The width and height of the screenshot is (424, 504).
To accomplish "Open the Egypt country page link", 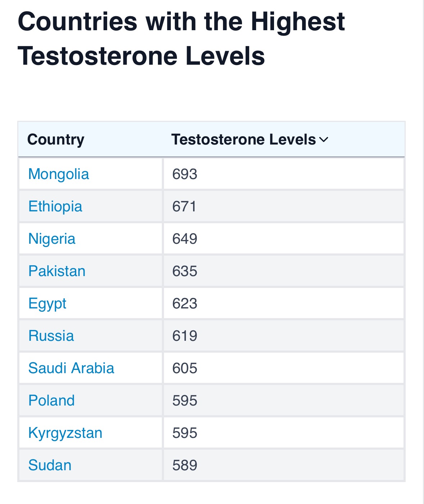I will (47, 304).
